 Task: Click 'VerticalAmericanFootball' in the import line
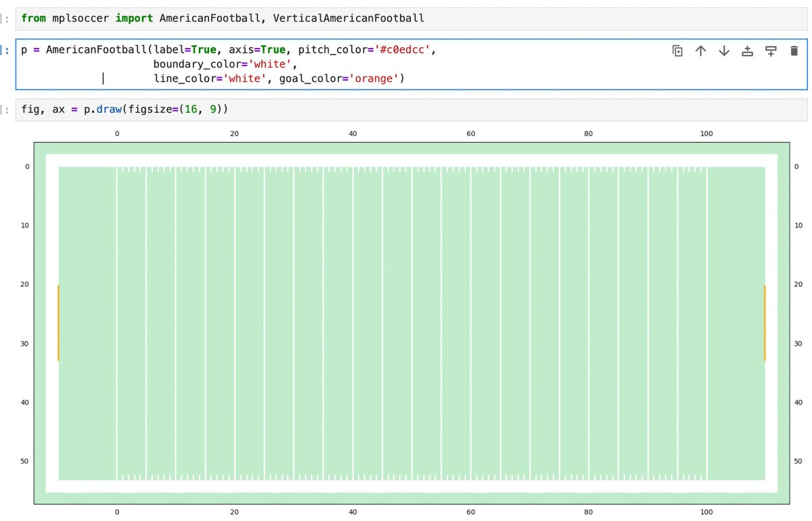[x=348, y=18]
